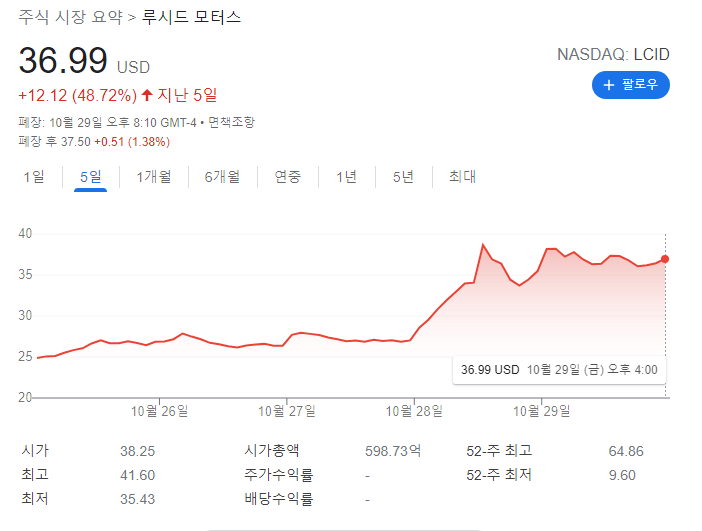Screen dimensions: 702x531
Task: Switch to the 1개월 chart tab
Action: (x=154, y=177)
